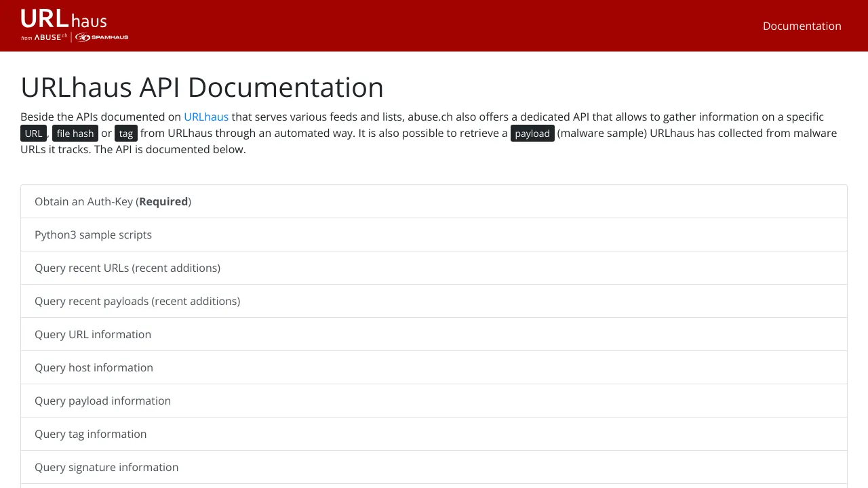Expand Query host information section
Image resolution: width=868 pixels, height=488 pixels.
click(x=434, y=367)
